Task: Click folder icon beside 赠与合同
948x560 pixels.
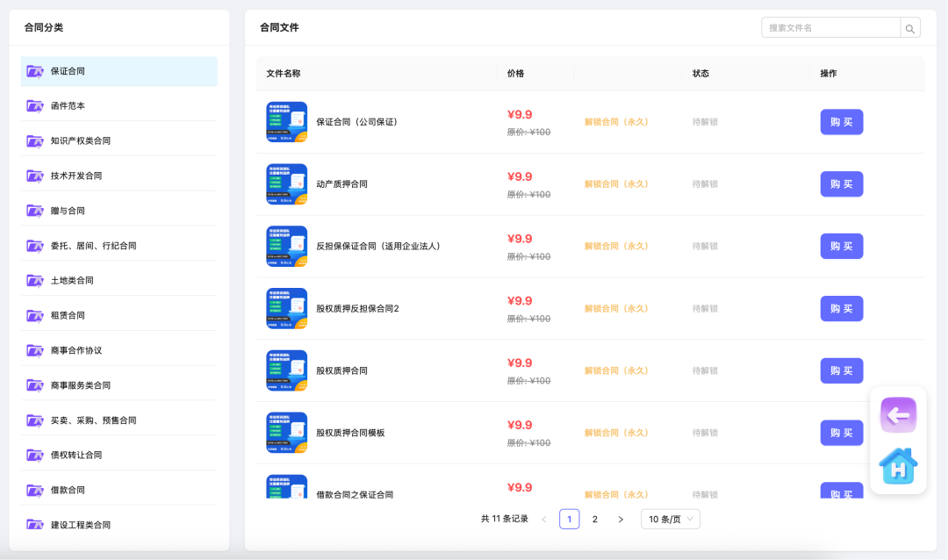Action: click(x=35, y=211)
